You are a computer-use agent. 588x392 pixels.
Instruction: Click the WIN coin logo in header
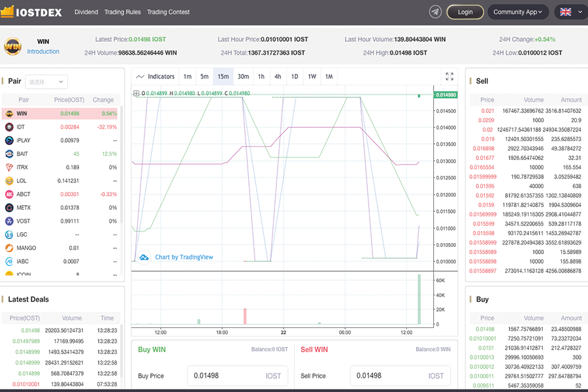(12, 46)
